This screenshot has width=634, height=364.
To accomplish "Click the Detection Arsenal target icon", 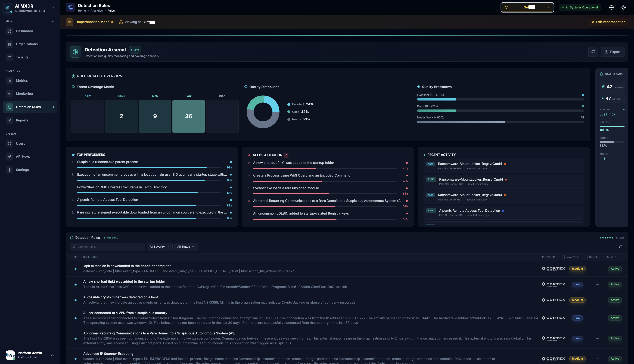I will [75, 52].
